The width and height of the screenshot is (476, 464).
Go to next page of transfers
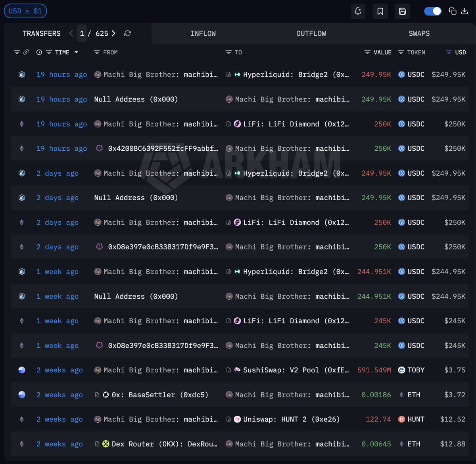coord(113,33)
